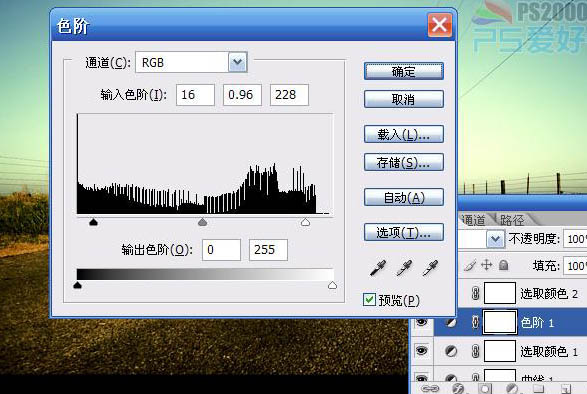Click the input shadow field showing 16
This screenshot has width=587, height=394.
coord(195,95)
